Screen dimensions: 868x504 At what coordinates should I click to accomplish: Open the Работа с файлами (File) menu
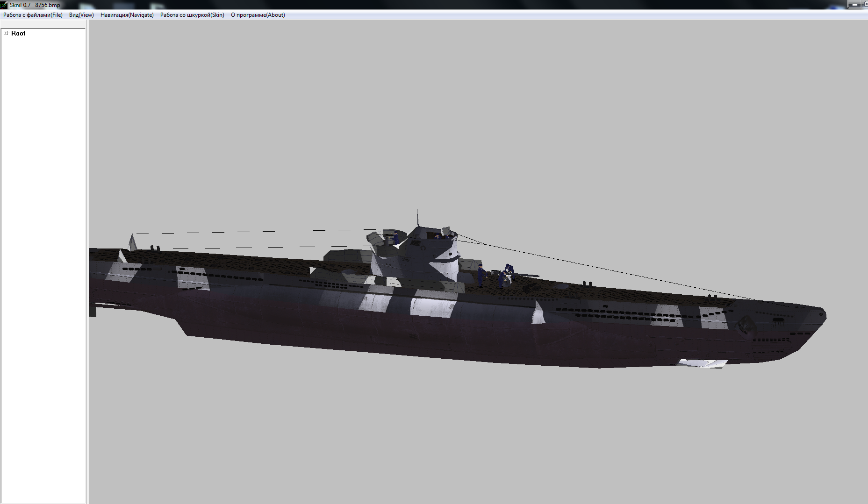click(x=33, y=15)
